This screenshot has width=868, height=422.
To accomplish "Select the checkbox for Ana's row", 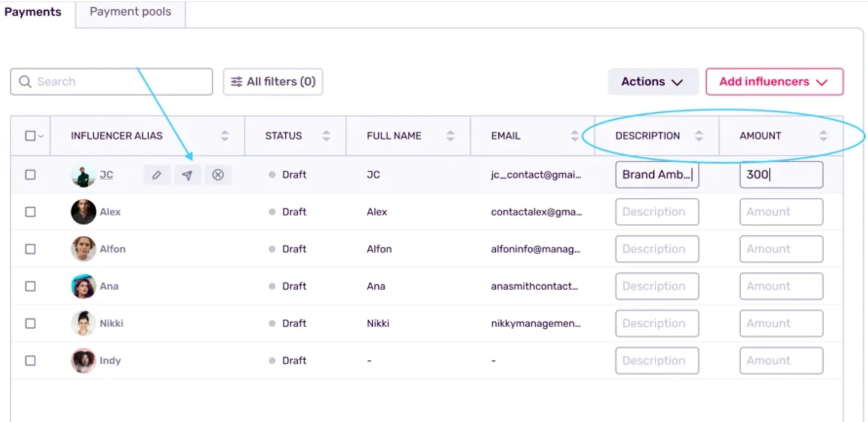I will 30,286.
